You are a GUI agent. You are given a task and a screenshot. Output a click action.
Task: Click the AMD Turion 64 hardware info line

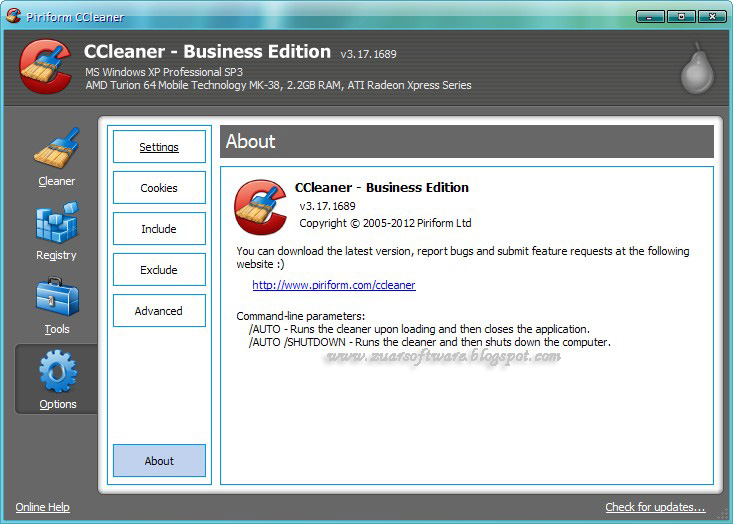(x=278, y=86)
